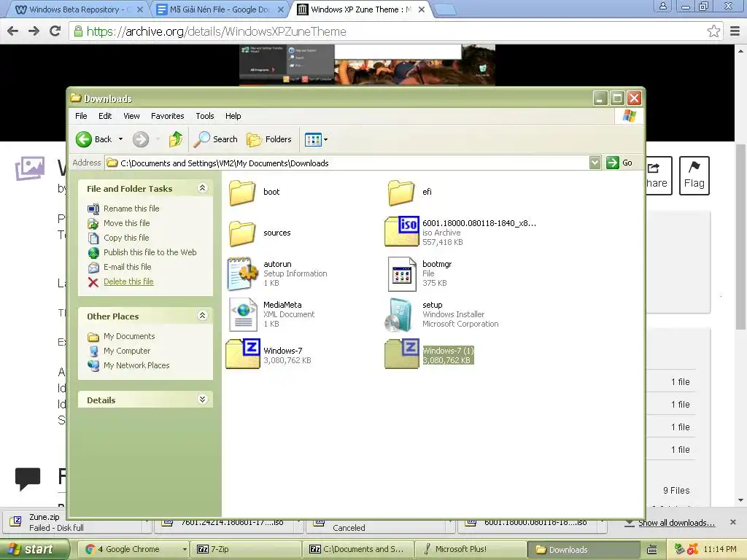Click the Chrome forward arrow
This screenshot has height=560, width=747.
[34, 31]
